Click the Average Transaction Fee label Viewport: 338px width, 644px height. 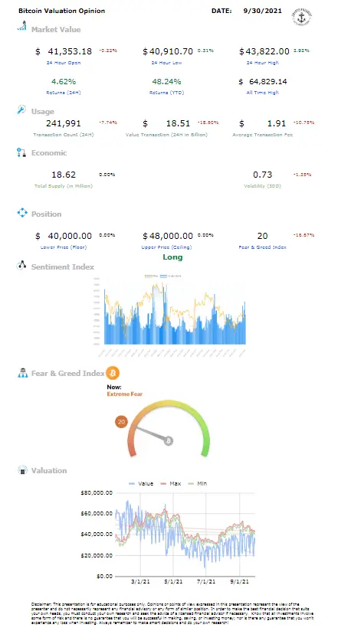263,135
